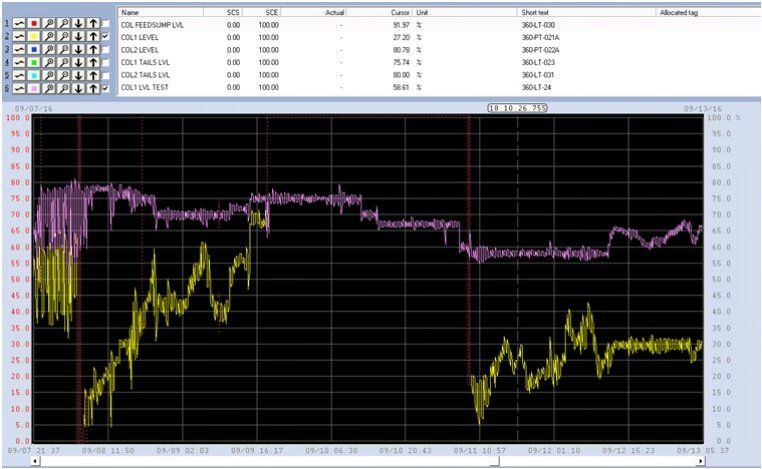Screen dimensions: 762x469
Task: Select the COL2 TAILS LVL row name
Action: (x=145, y=75)
